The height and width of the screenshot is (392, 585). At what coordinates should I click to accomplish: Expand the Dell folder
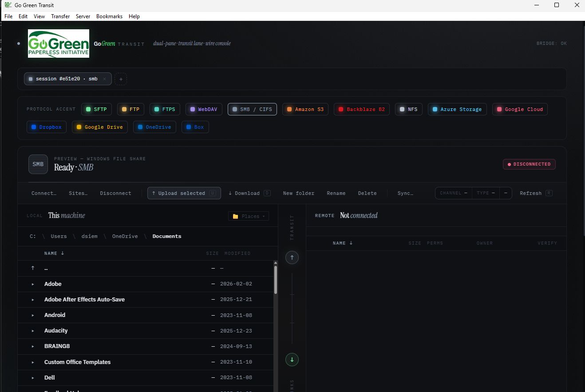click(x=33, y=378)
